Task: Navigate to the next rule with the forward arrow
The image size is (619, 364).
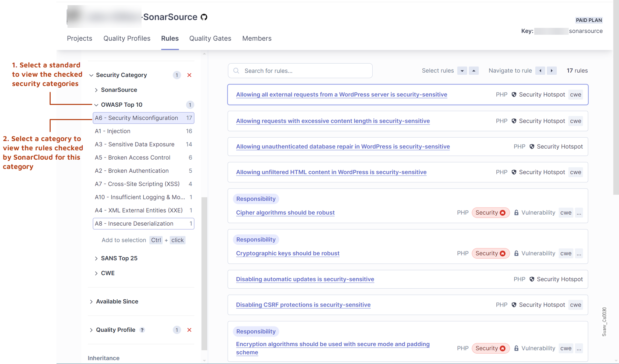Action: pos(551,71)
